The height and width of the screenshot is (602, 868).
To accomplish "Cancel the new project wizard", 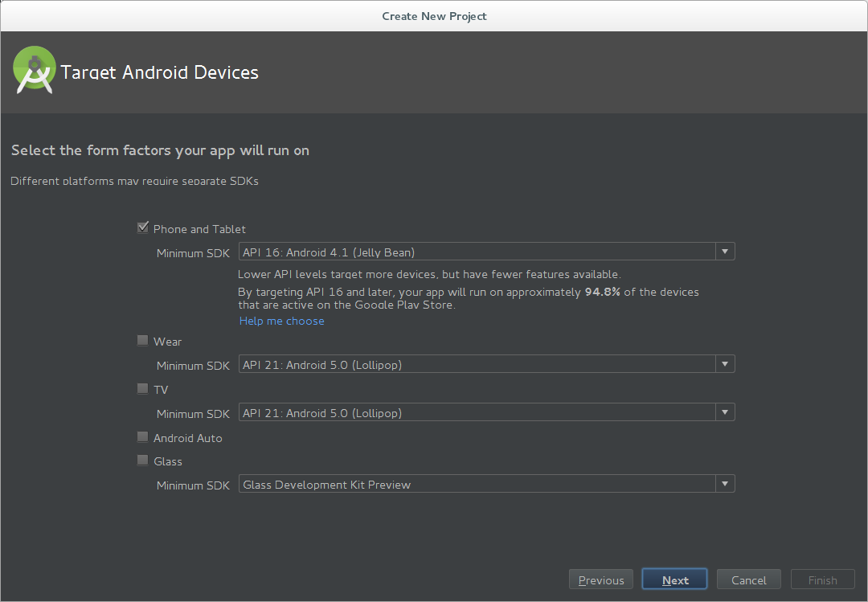I will (748, 579).
